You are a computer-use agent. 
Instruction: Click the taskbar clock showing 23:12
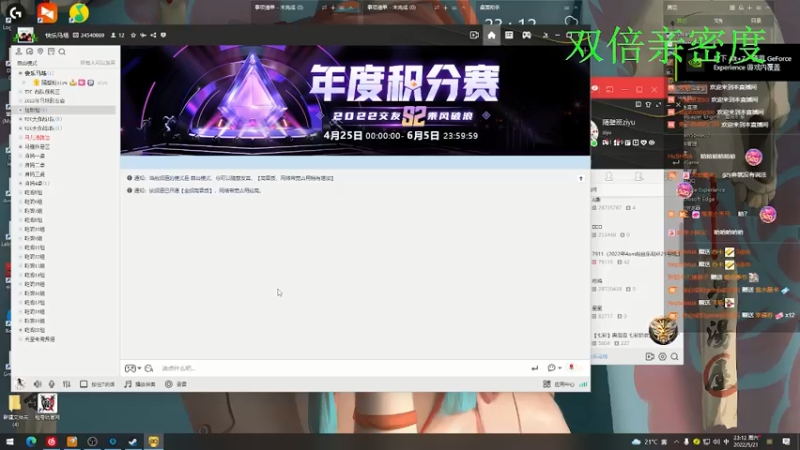(746, 441)
